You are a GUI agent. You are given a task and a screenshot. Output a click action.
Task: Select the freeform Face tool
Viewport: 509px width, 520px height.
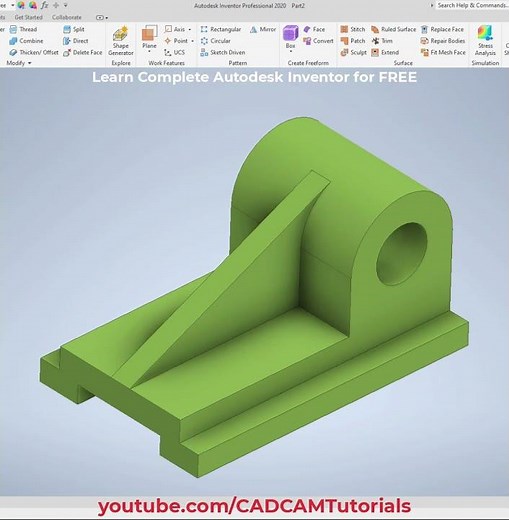click(x=314, y=29)
